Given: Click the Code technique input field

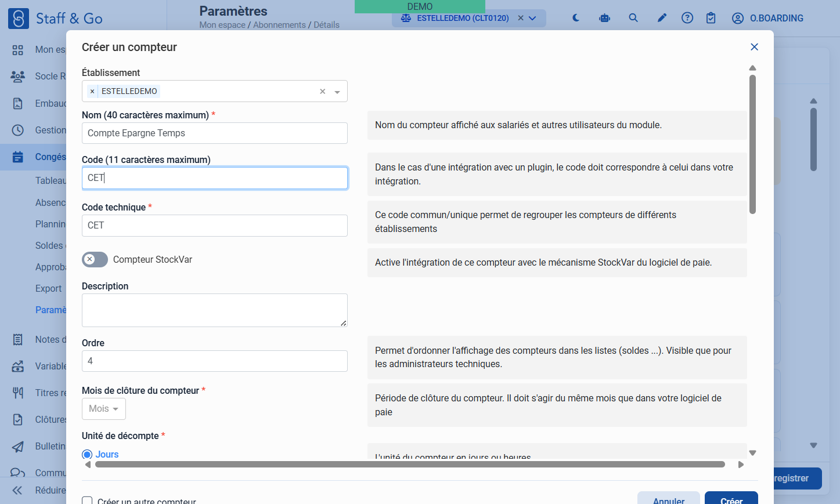Looking at the screenshot, I should tap(215, 226).
